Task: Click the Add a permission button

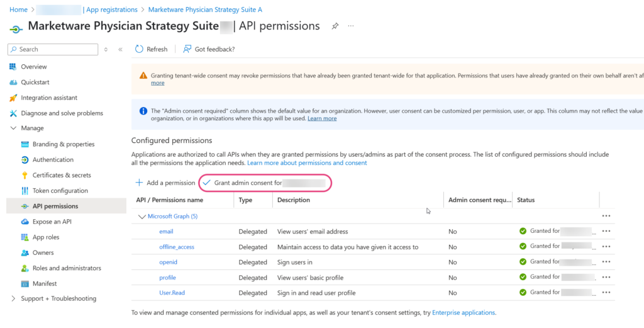Action: click(165, 183)
